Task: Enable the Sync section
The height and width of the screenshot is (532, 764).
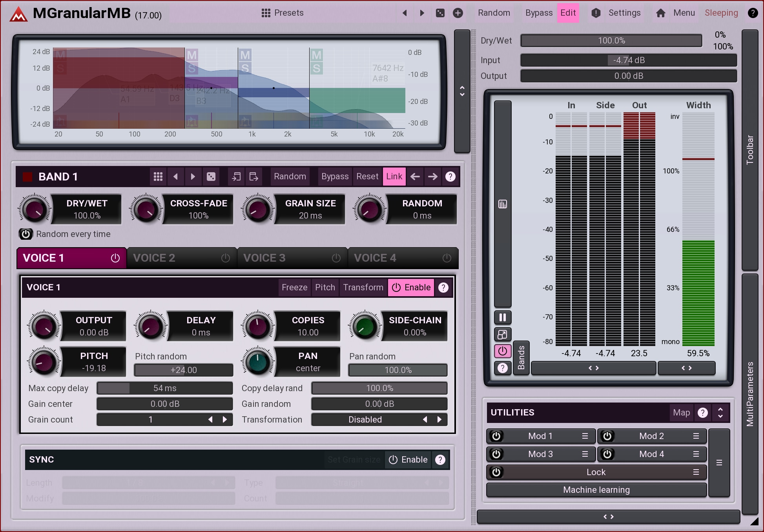Action: [408, 459]
